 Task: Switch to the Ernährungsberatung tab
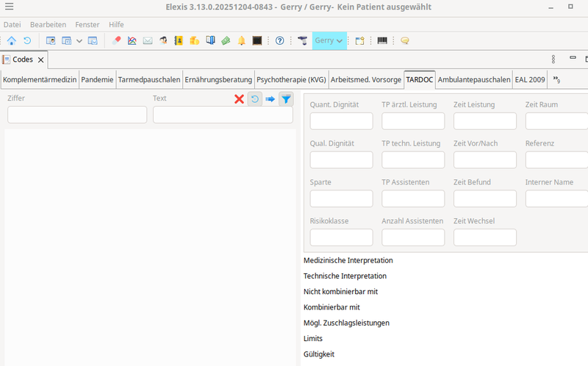[x=218, y=79]
